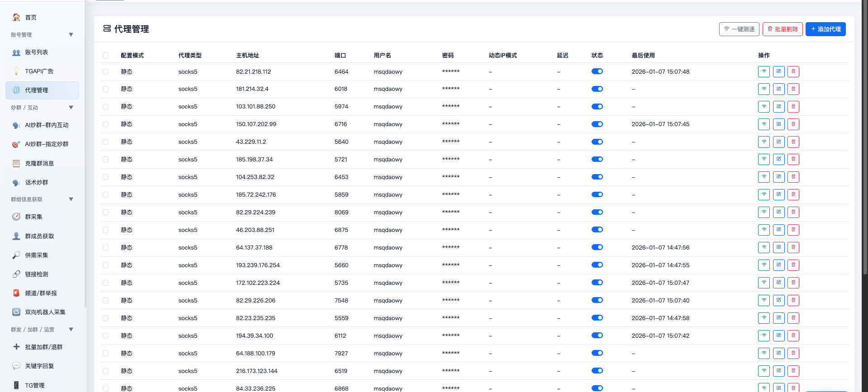Click trash icon for 172.102.223.224 proxy
Viewport: 868px width, 392px height.
[793, 283]
